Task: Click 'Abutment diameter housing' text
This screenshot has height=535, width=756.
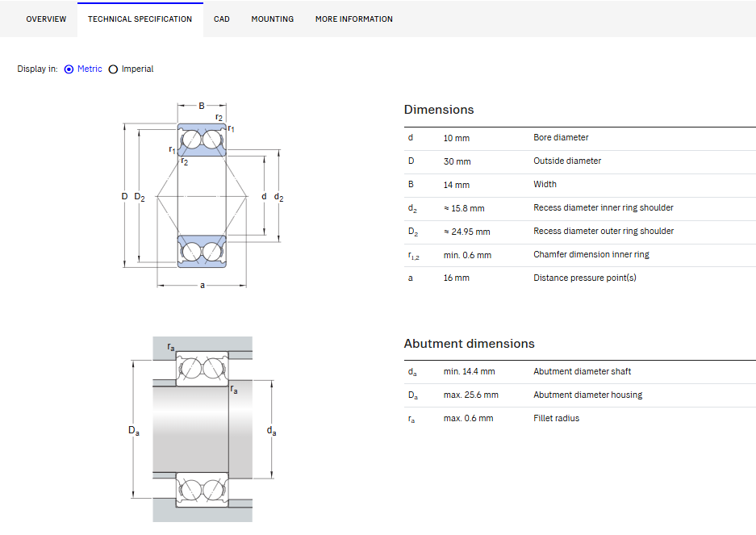Action: click(587, 395)
